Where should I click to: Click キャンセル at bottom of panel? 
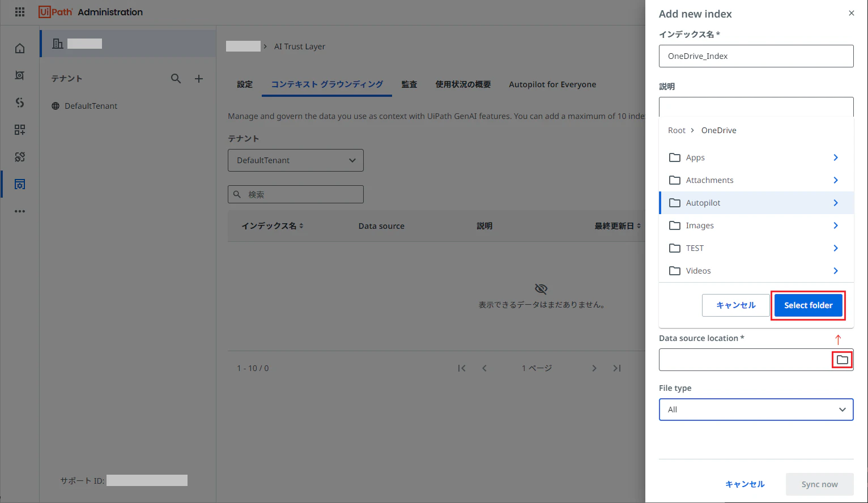pyautogui.click(x=745, y=484)
